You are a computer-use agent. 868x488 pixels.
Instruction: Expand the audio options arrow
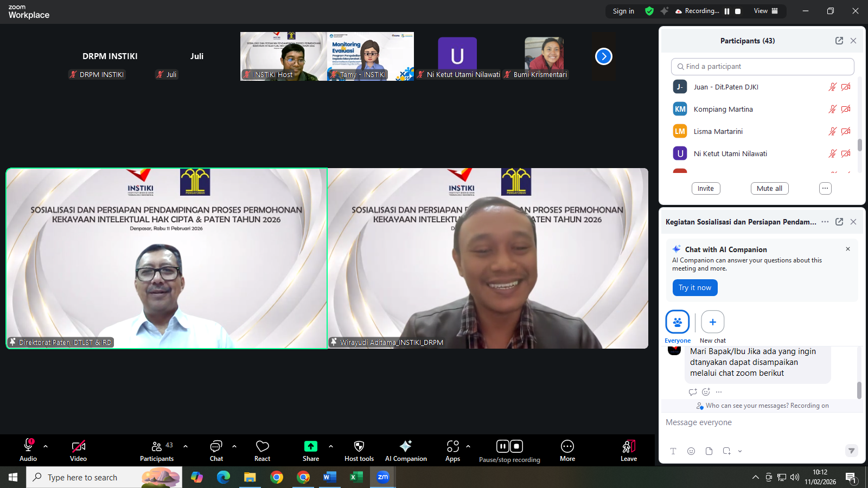[x=46, y=446]
